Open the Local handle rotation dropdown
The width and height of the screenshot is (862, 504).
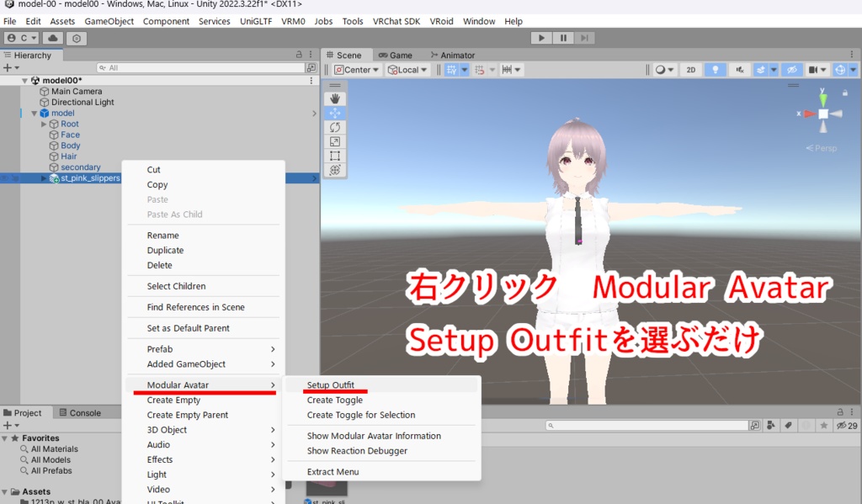click(407, 69)
